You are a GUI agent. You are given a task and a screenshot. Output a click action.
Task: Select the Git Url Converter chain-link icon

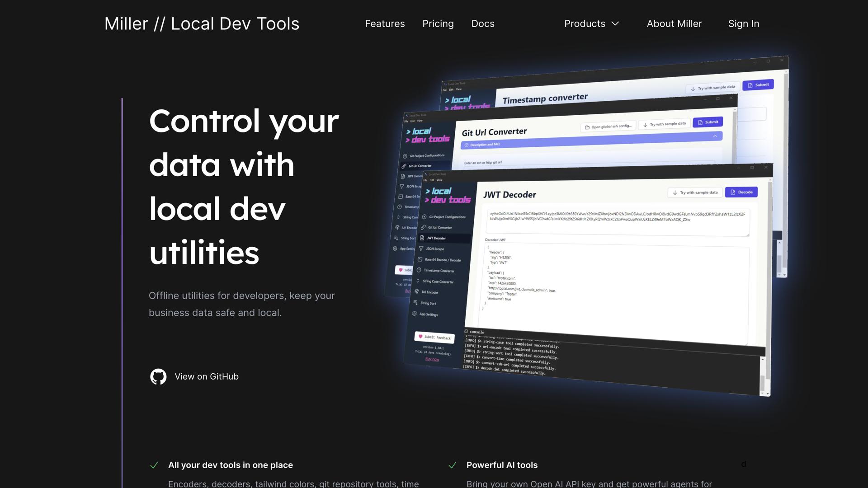point(423,227)
